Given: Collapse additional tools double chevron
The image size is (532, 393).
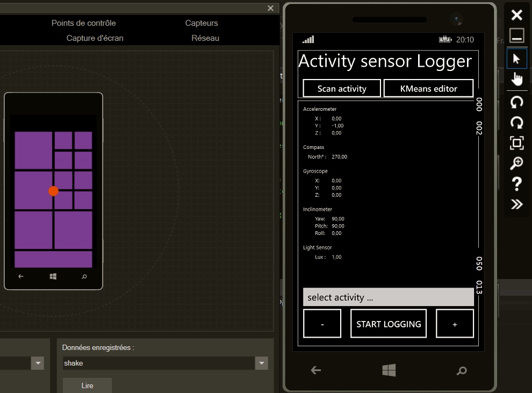Looking at the screenshot, I should pos(516,204).
